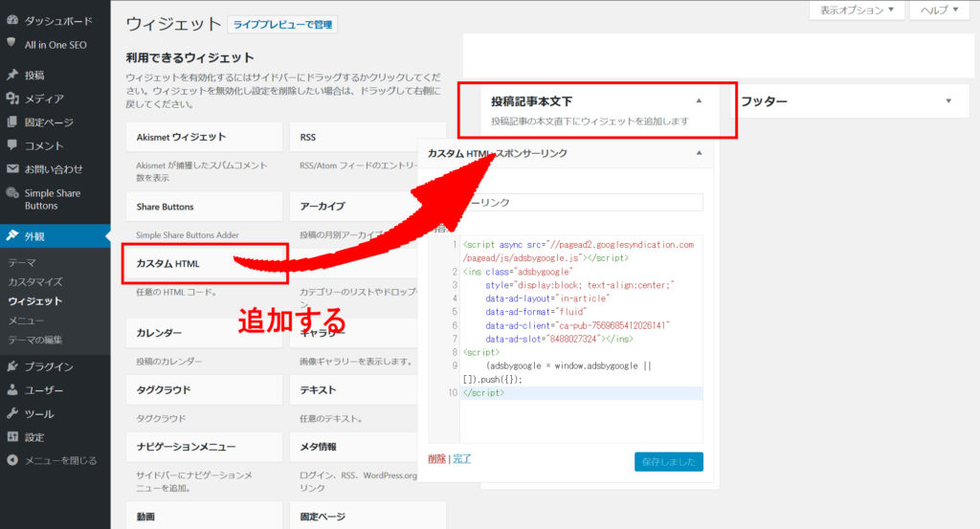Expand フッター widget area arrow
980x529 pixels.
point(948,100)
